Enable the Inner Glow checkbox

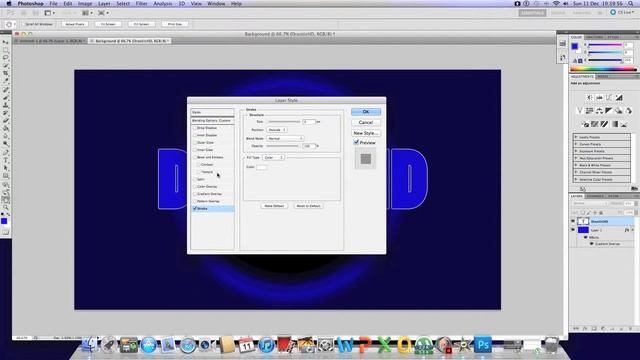click(195, 150)
